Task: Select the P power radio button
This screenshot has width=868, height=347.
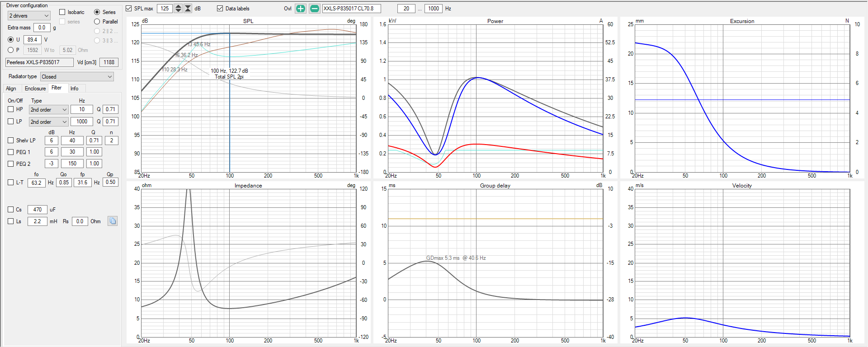Action: point(10,50)
